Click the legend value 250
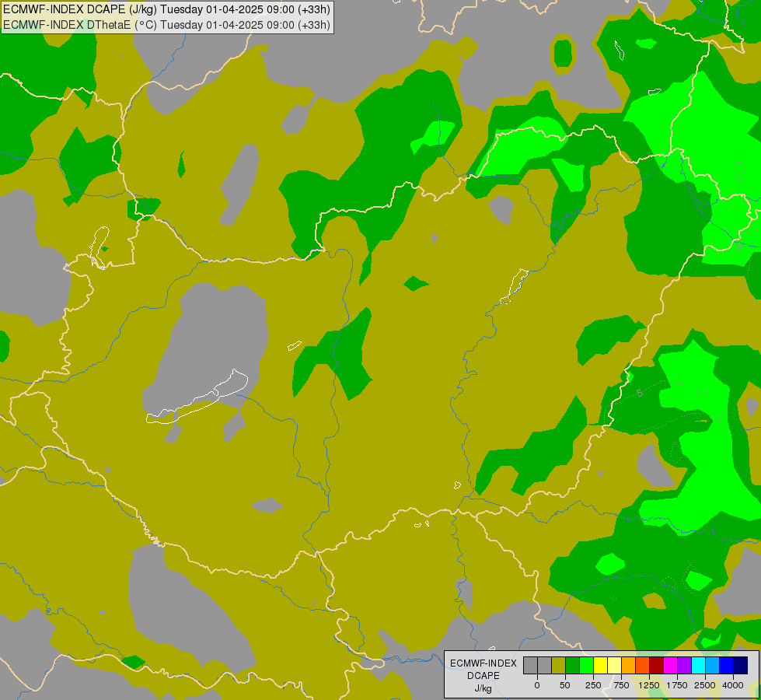The height and width of the screenshot is (700, 761). (x=593, y=685)
